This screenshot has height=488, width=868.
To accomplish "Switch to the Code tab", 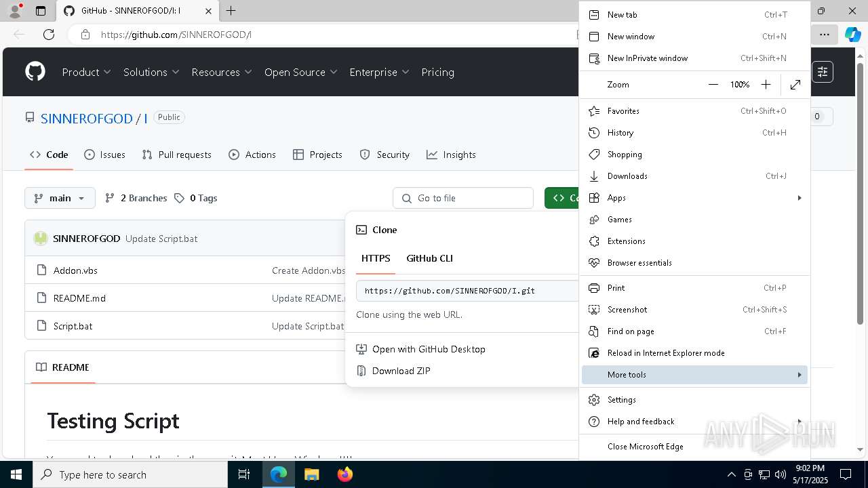I will click(x=49, y=155).
